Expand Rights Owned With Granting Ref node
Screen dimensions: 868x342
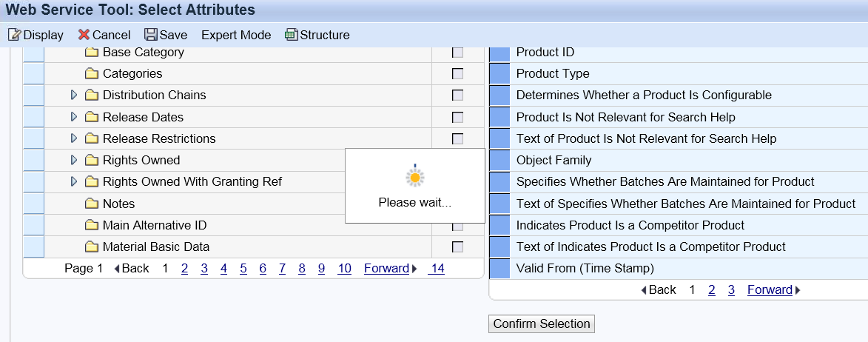pyautogui.click(x=74, y=181)
